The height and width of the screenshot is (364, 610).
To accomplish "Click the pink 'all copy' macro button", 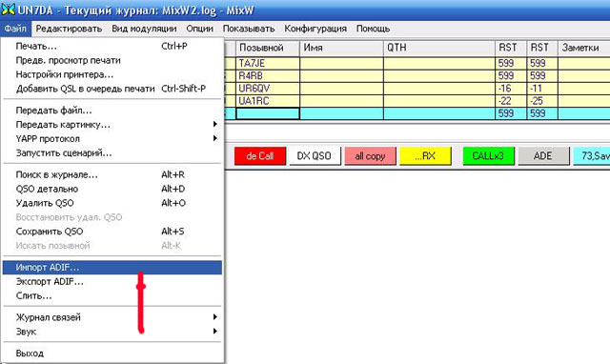I will click(370, 156).
